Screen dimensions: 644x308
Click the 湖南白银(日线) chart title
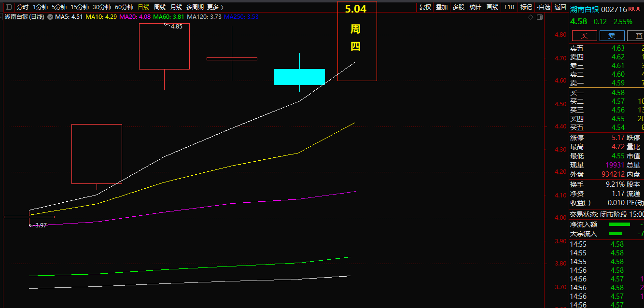tap(25, 17)
